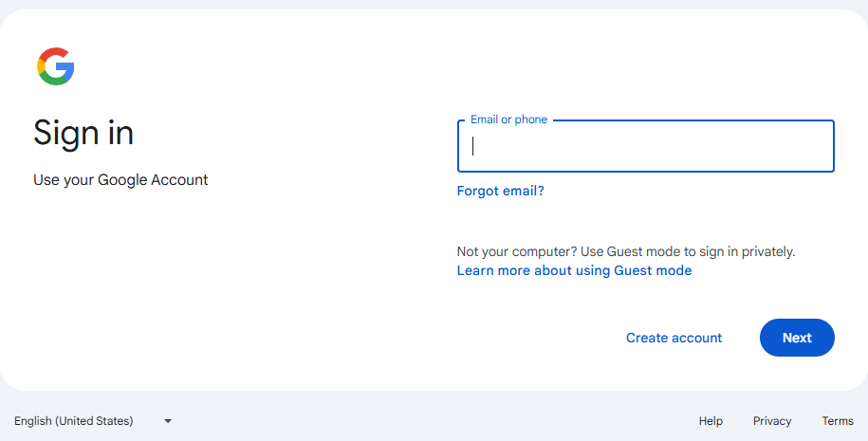Open the Help footer link
The width and height of the screenshot is (868, 441).
click(711, 421)
